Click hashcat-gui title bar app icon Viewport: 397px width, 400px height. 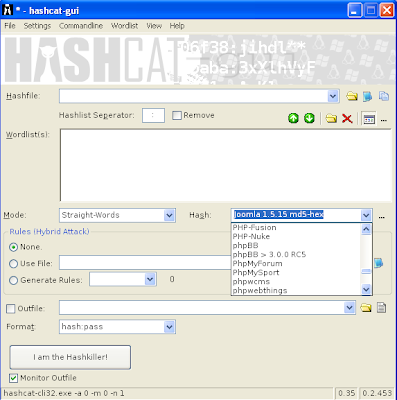(7, 10)
